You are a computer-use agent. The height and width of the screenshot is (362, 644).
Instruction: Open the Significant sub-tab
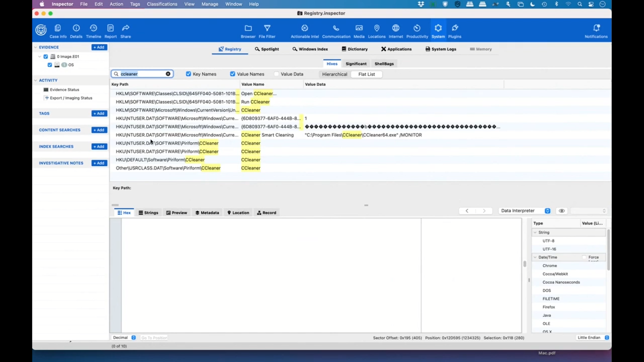(x=356, y=64)
